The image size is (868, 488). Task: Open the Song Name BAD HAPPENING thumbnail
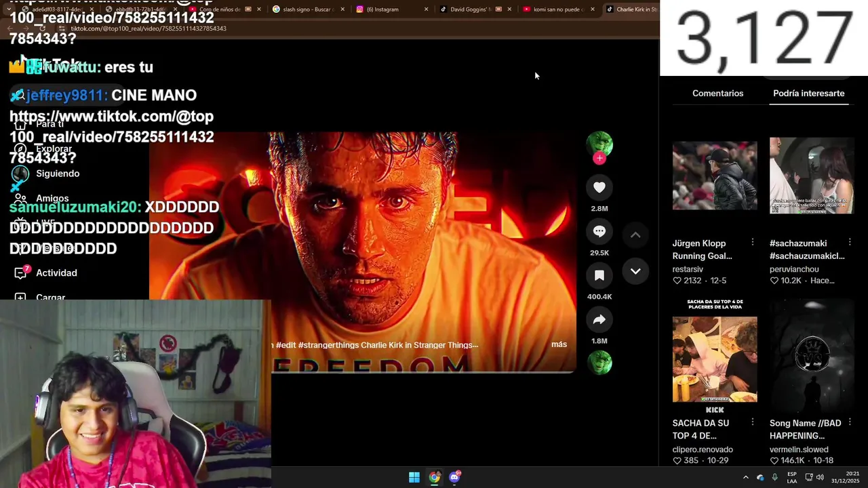[x=812, y=356]
